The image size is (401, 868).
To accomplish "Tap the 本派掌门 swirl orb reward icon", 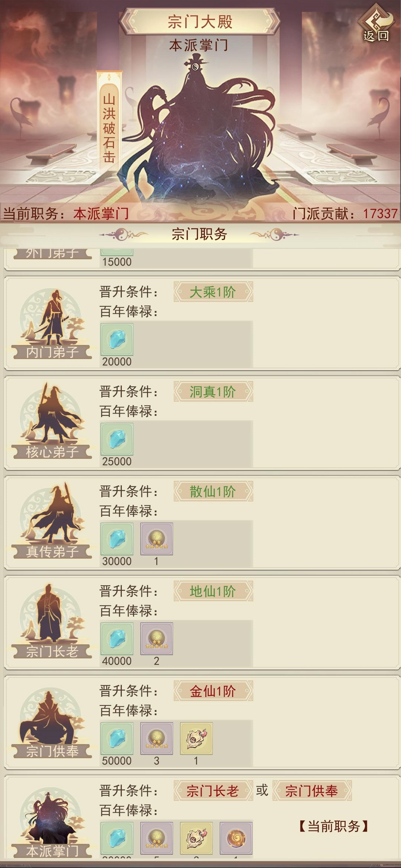I will click(236, 838).
